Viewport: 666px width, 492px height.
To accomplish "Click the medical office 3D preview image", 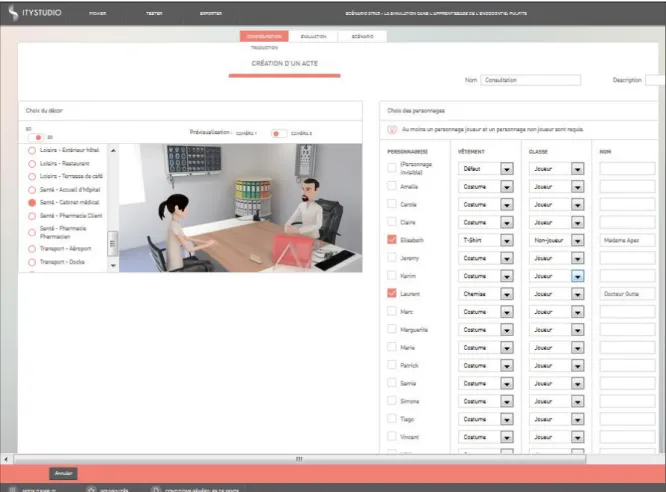I will tap(240, 208).
